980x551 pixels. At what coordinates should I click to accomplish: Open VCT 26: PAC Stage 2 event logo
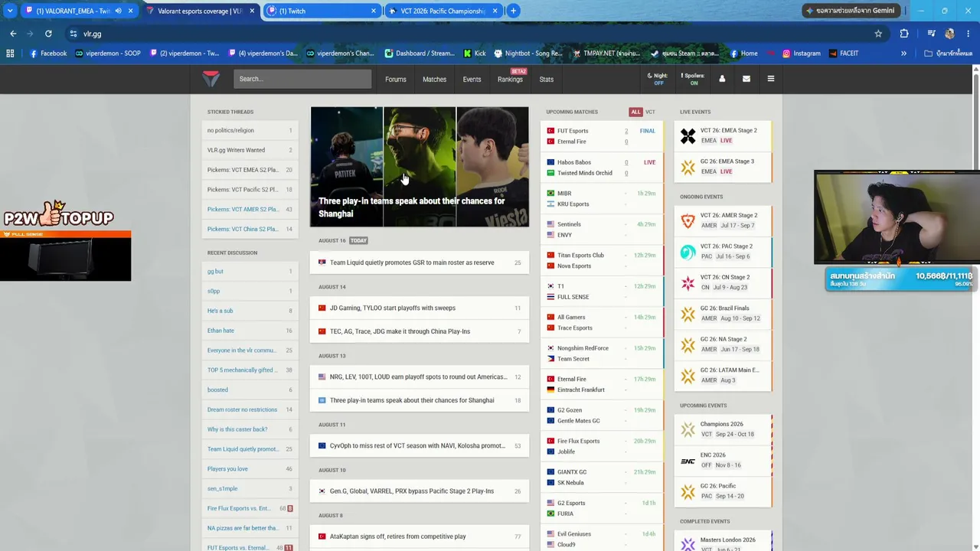pos(688,252)
